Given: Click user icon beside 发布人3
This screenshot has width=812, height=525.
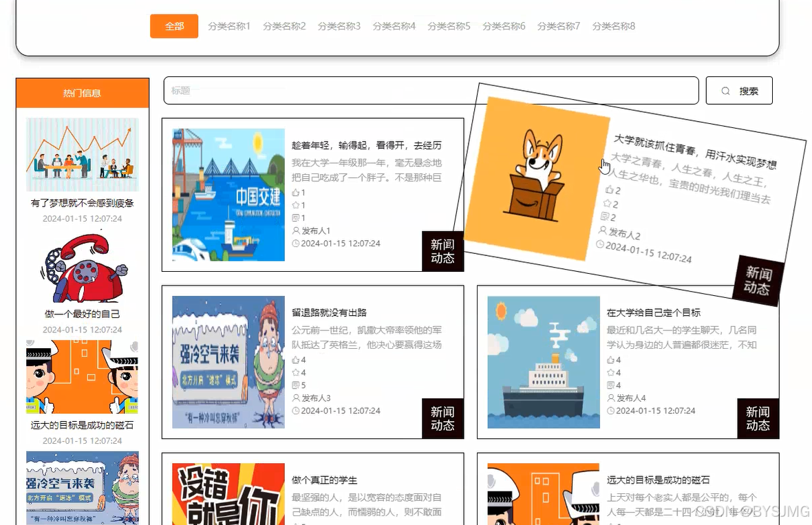Looking at the screenshot, I should tap(296, 398).
